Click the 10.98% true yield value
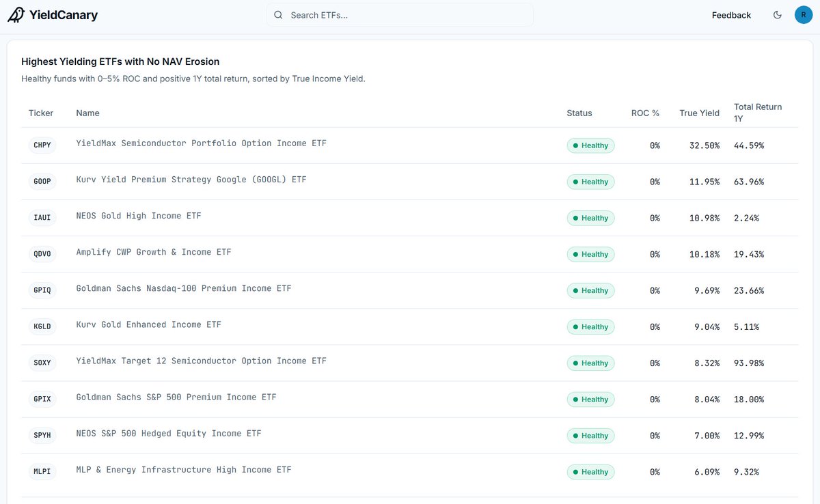Viewport: 820px width, 504px height. (705, 218)
